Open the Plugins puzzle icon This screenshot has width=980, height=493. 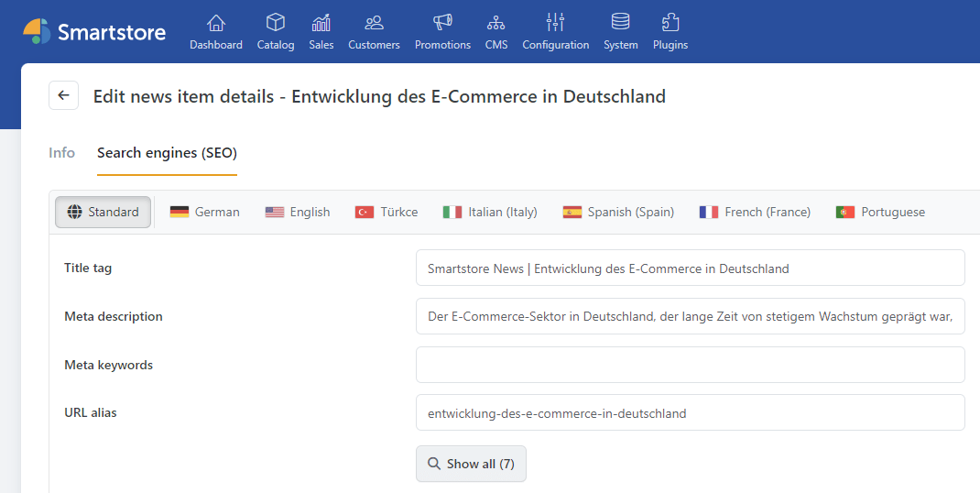pyautogui.click(x=670, y=23)
